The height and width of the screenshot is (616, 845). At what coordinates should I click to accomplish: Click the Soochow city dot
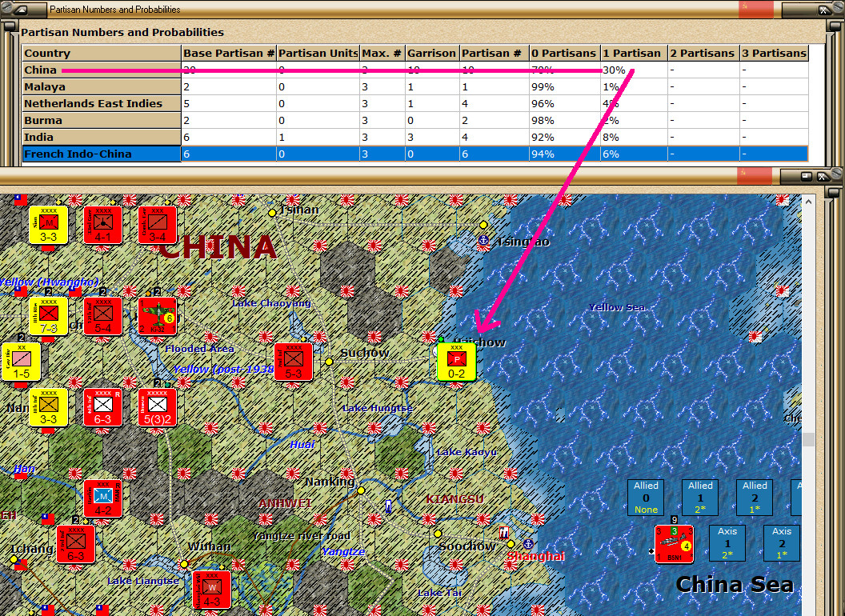point(438,534)
